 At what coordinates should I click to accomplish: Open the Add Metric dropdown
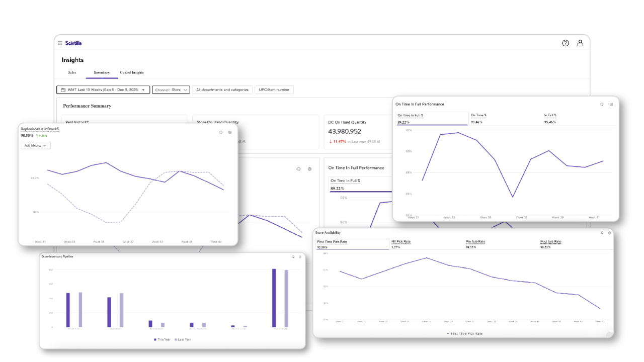(36, 146)
